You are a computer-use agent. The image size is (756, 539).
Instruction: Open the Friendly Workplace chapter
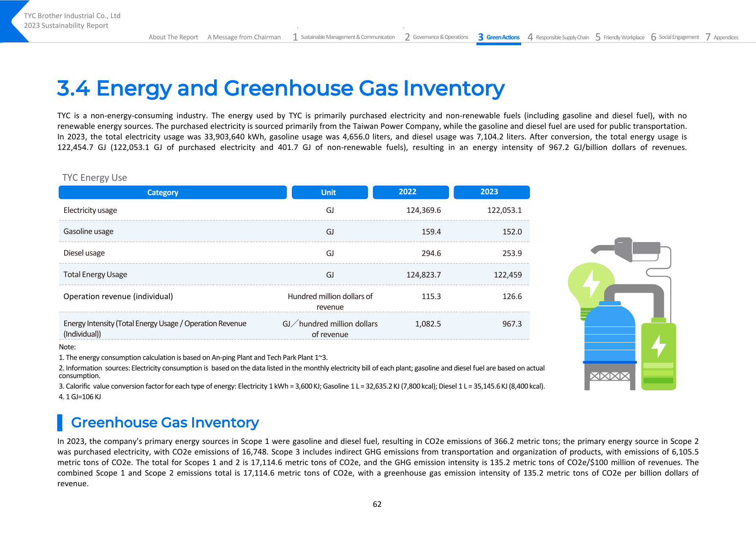point(620,37)
